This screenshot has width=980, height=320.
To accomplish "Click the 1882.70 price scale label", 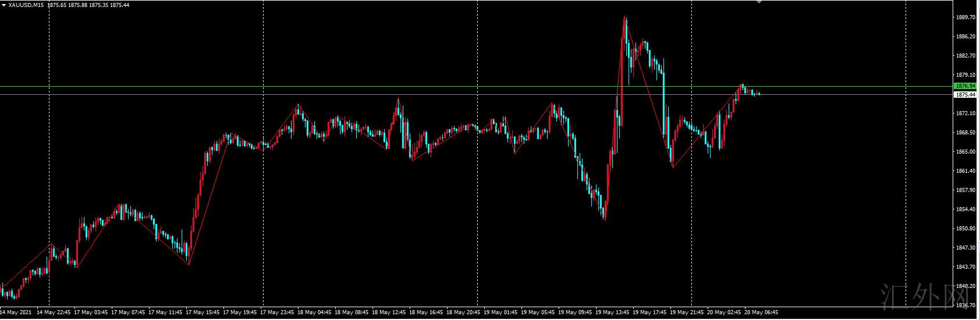I will pos(965,56).
